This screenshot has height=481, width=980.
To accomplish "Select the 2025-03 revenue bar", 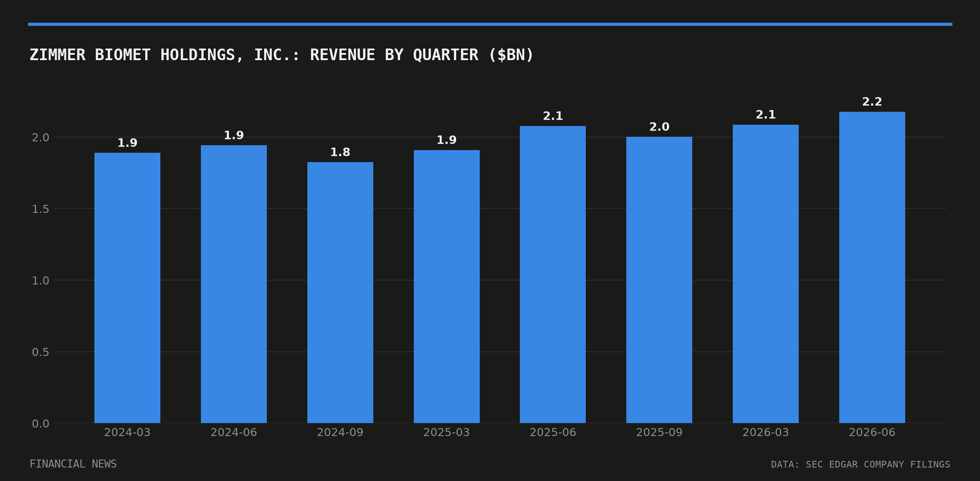I will [x=447, y=286].
